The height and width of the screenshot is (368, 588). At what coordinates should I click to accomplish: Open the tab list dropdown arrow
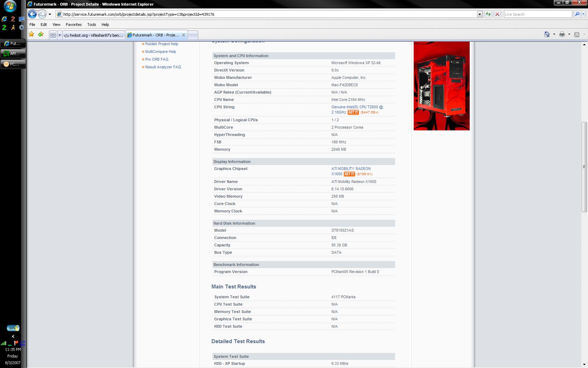click(x=59, y=35)
